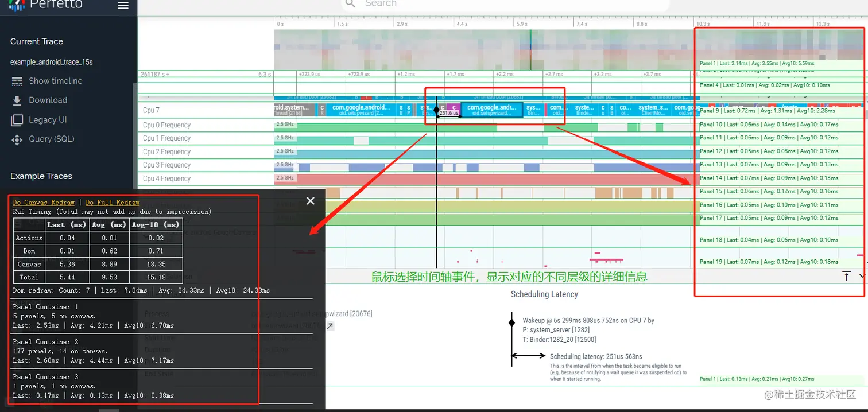868x412 pixels.
Task: Click the Download arrow icon
Action: tap(17, 100)
